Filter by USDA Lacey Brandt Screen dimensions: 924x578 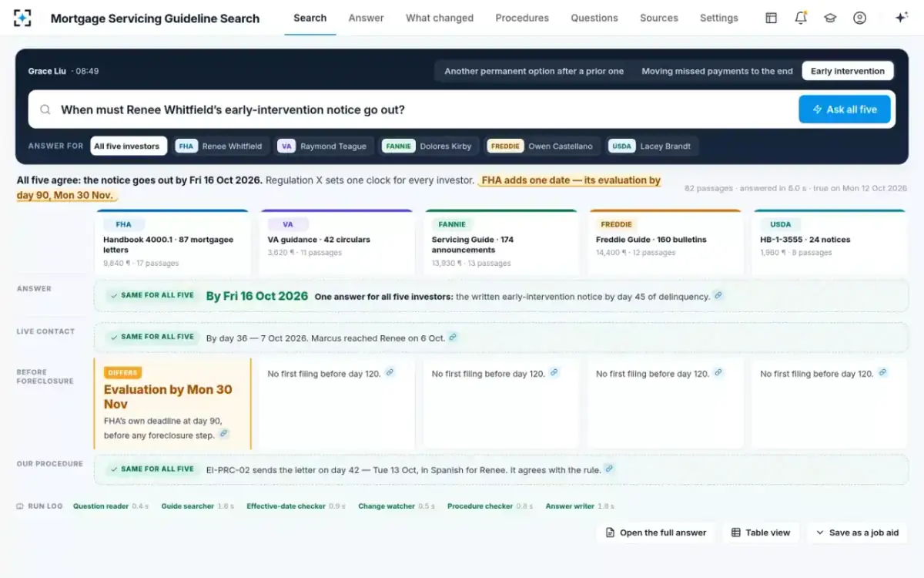pos(651,146)
